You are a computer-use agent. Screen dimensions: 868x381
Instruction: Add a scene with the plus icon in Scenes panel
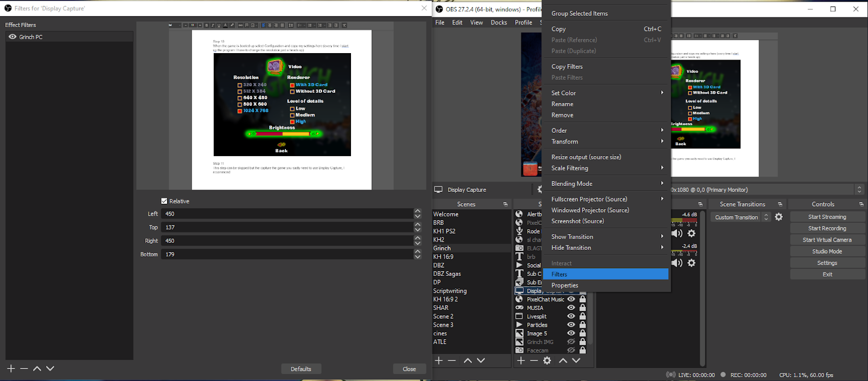[x=439, y=360]
